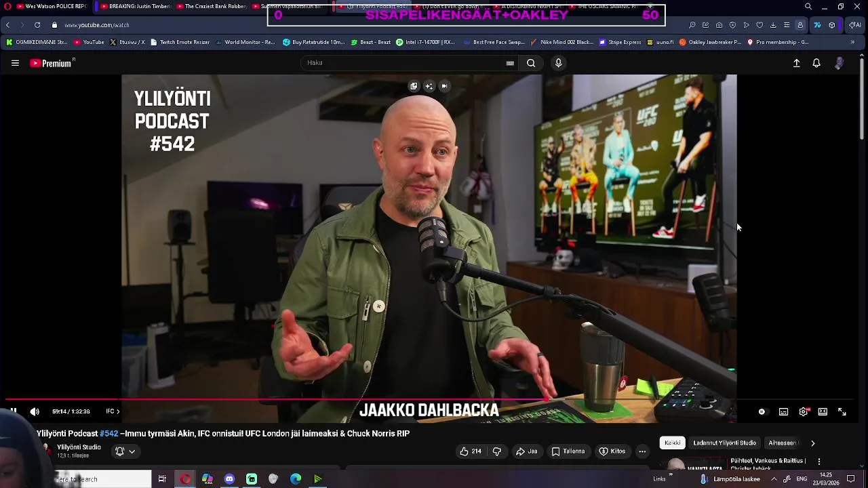Share the video with Jaa button

point(526,451)
